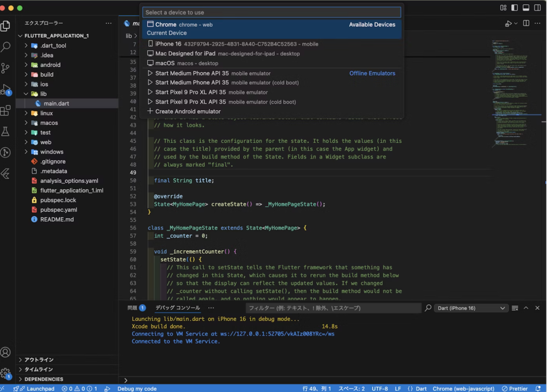547x392 pixels.
Task: Open main.dart in the Explorer tree
Action: click(x=67, y=103)
